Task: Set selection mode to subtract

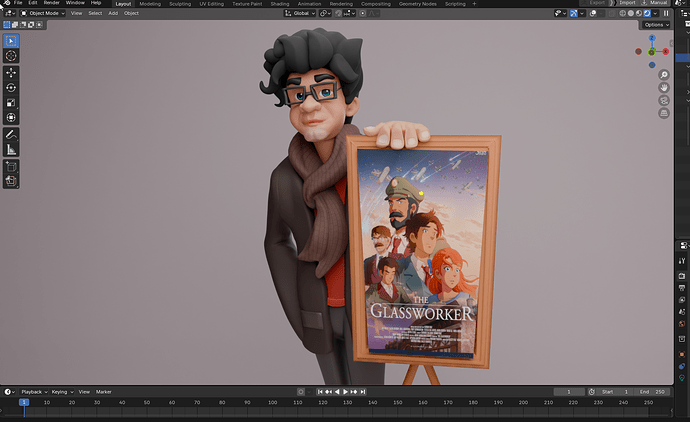Action: [x=23, y=25]
